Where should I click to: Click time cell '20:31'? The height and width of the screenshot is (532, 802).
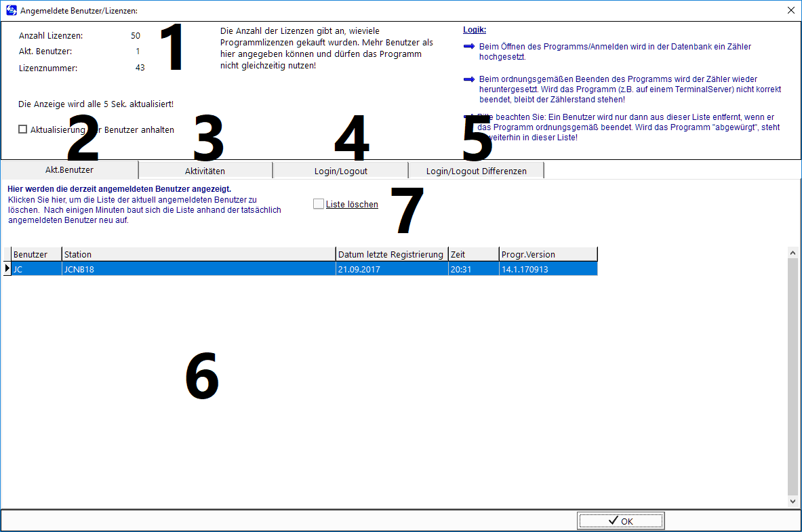click(474, 269)
